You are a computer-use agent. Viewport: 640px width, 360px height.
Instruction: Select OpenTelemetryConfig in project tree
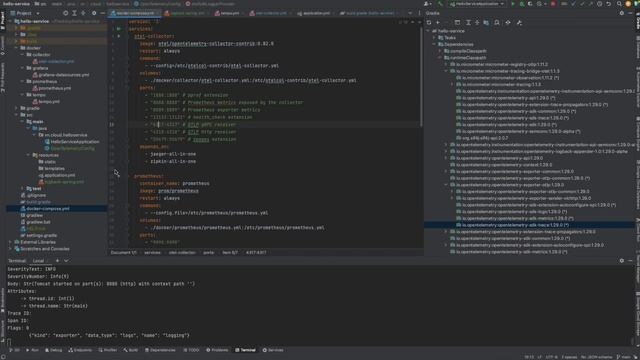(x=73, y=148)
